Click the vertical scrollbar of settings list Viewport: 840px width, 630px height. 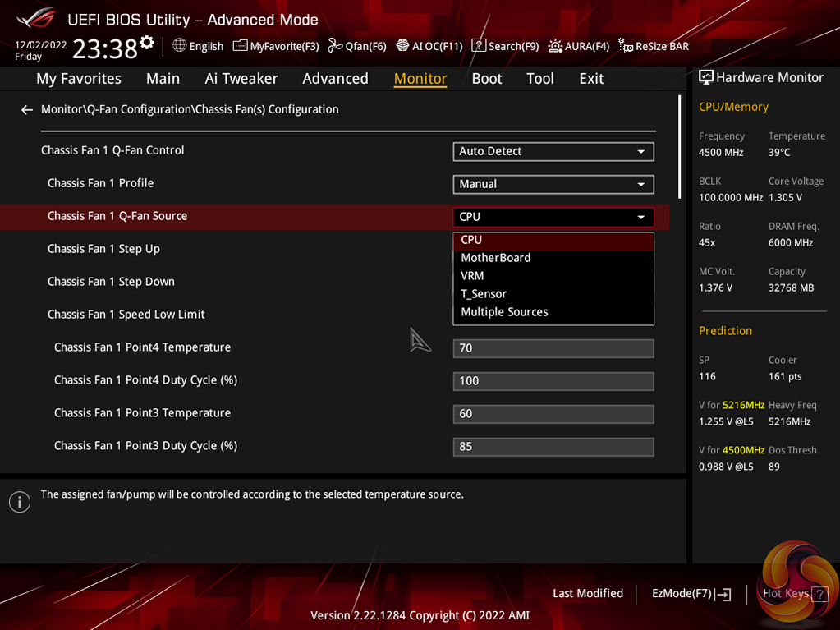pyautogui.click(x=680, y=148)
